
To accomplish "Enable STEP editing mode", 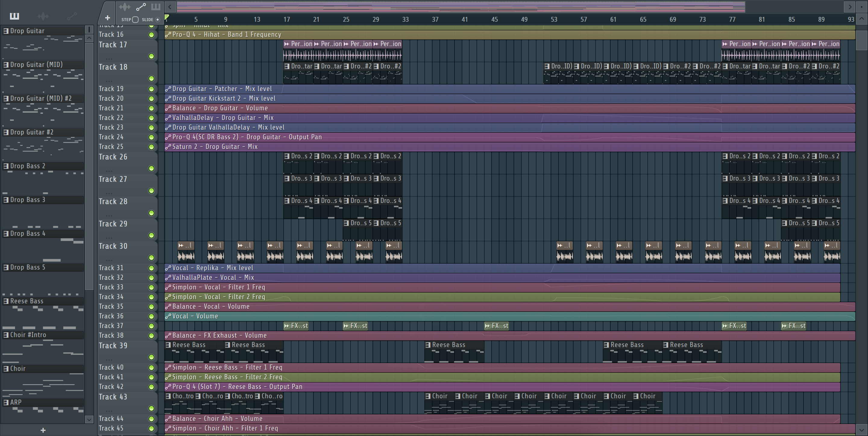I will point(135,20).
